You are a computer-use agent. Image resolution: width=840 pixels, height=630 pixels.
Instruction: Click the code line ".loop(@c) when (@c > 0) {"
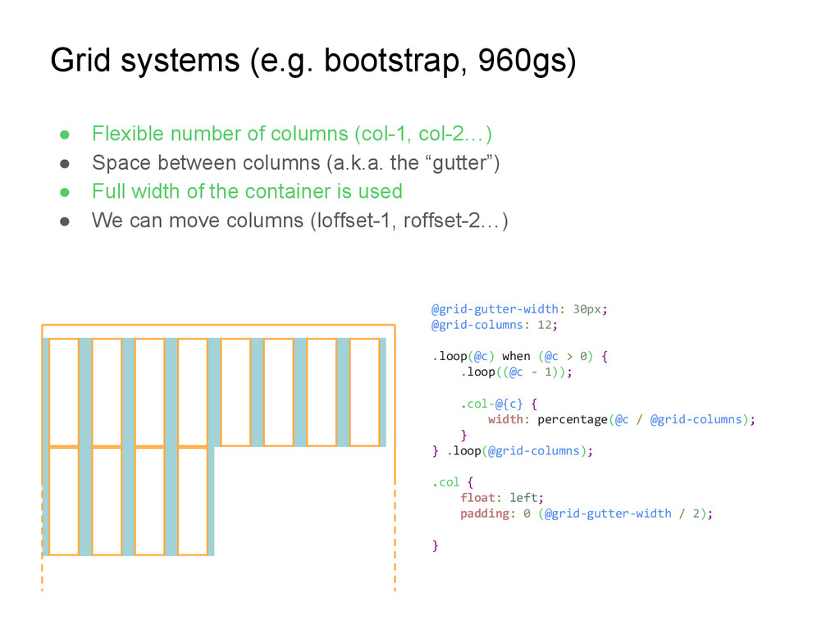[519, 357]
